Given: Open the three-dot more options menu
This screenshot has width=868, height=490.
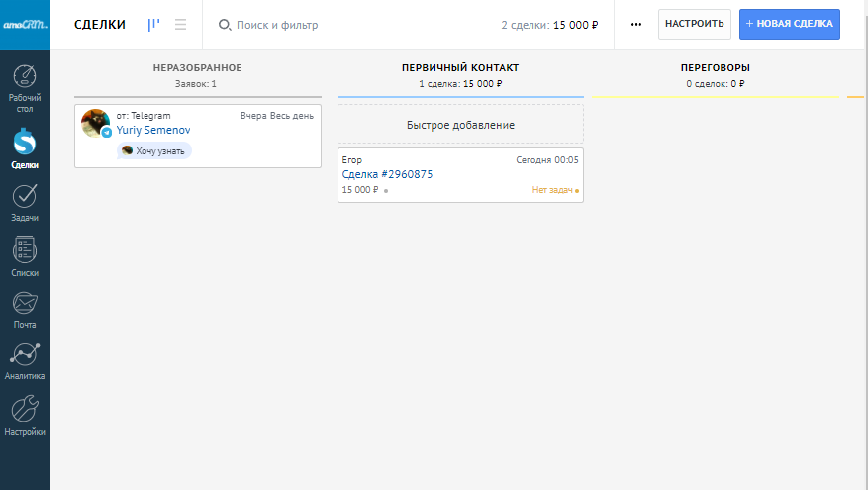Looking at the screenshot, I should 636,25.
